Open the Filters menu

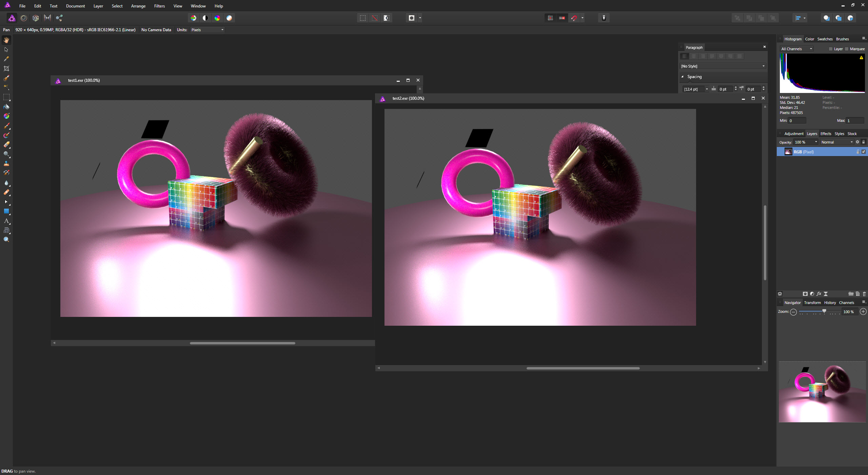(x=159, y=6)
